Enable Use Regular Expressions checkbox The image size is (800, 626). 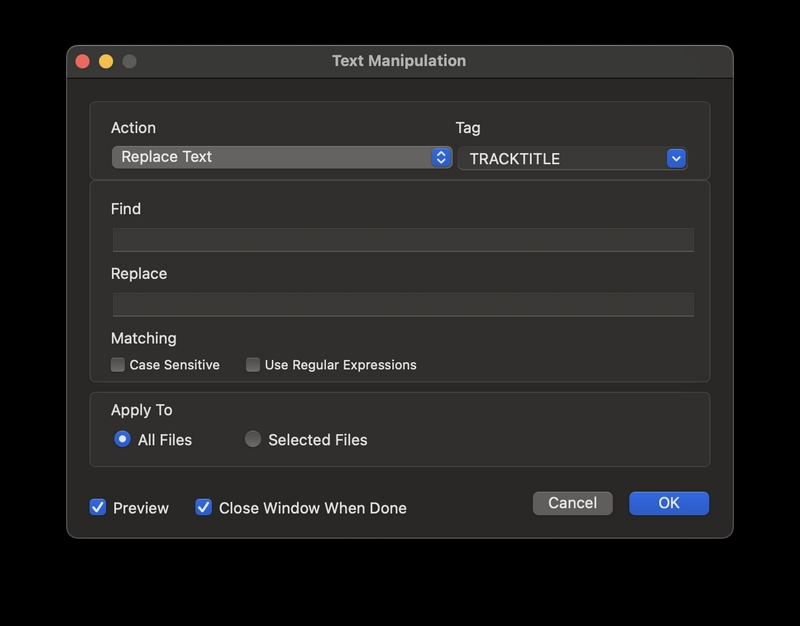(x=253, y=365)
